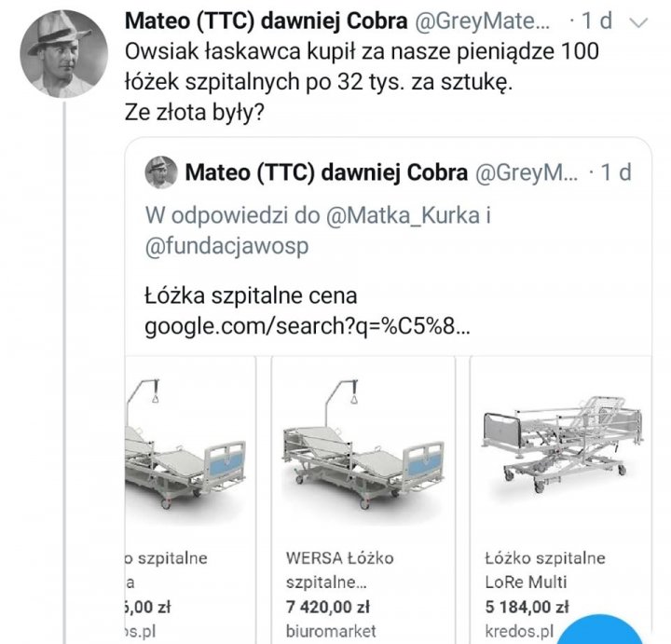Click the quoted tweet's "1 d" timestamp
The width and height of the screenshot is (671, 644).
tap(617, 172)
